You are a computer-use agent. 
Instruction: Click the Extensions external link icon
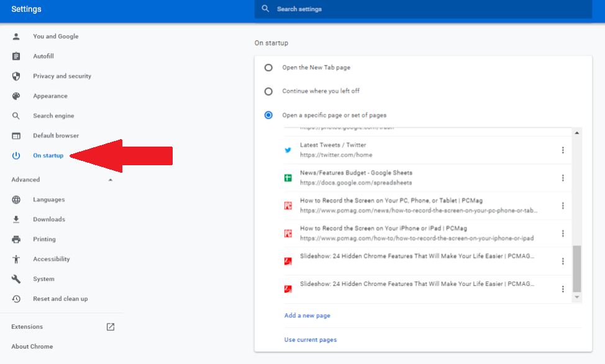pyautogui.click(x=111, y=327)
